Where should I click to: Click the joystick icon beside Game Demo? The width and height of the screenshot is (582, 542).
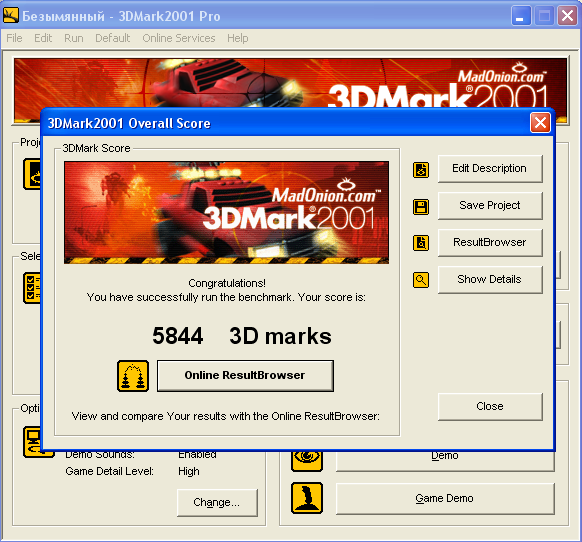tap(307, 498)
